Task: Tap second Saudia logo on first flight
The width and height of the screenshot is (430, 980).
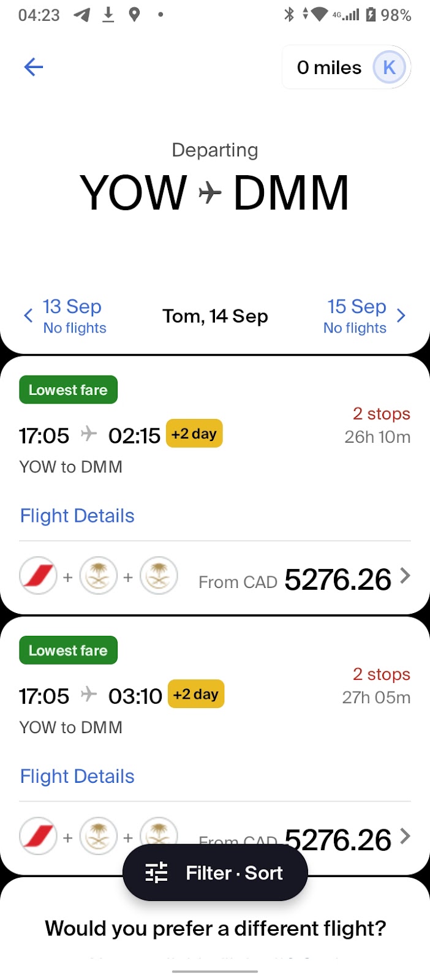Action: (x=159, y=576)
